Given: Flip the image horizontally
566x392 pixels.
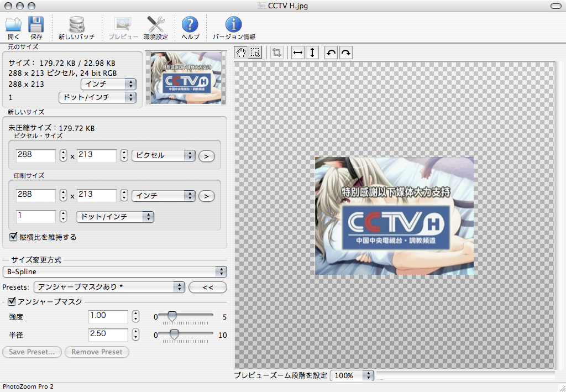Looking at the screenshot, I should pos(298,53).
